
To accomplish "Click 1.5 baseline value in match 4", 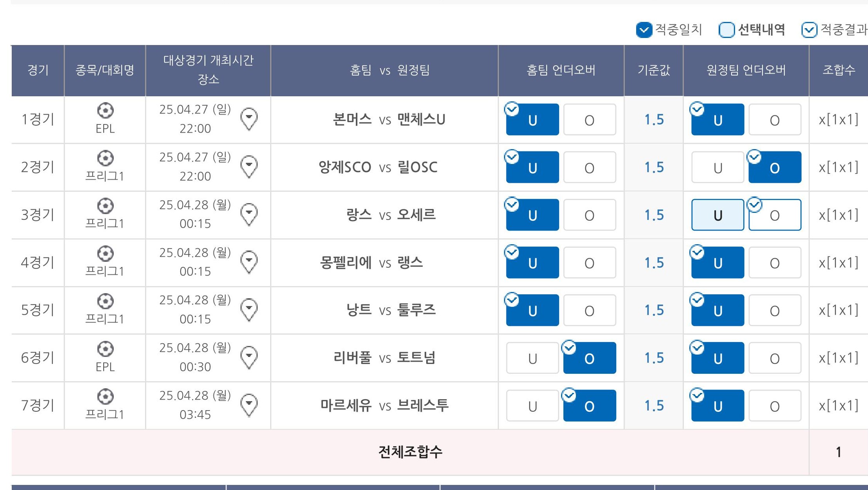I will click(x=654, y=263).
